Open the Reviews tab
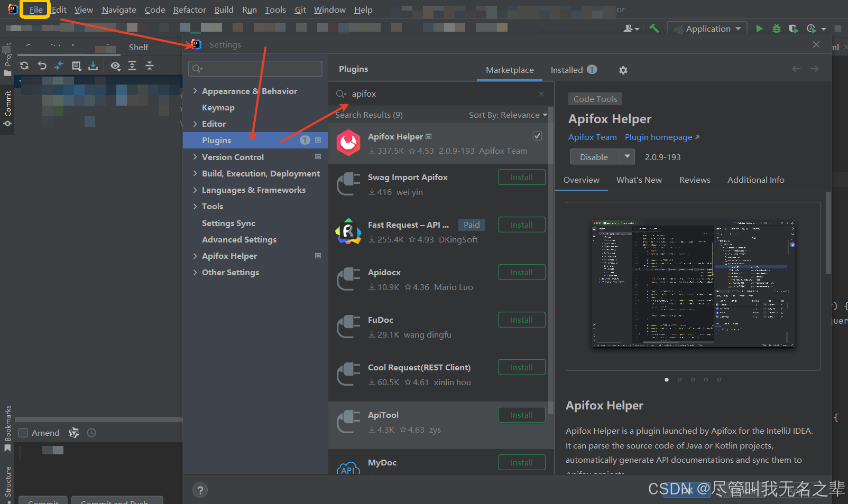 coord(695,180)
